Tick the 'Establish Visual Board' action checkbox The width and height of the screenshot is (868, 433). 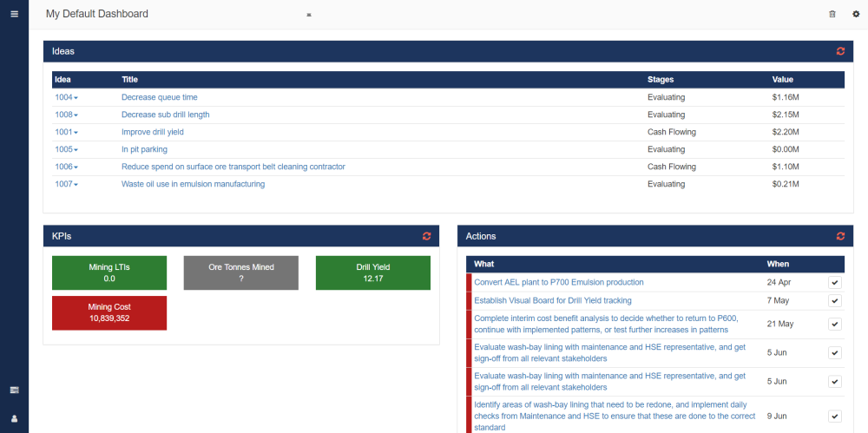point(835,300)
